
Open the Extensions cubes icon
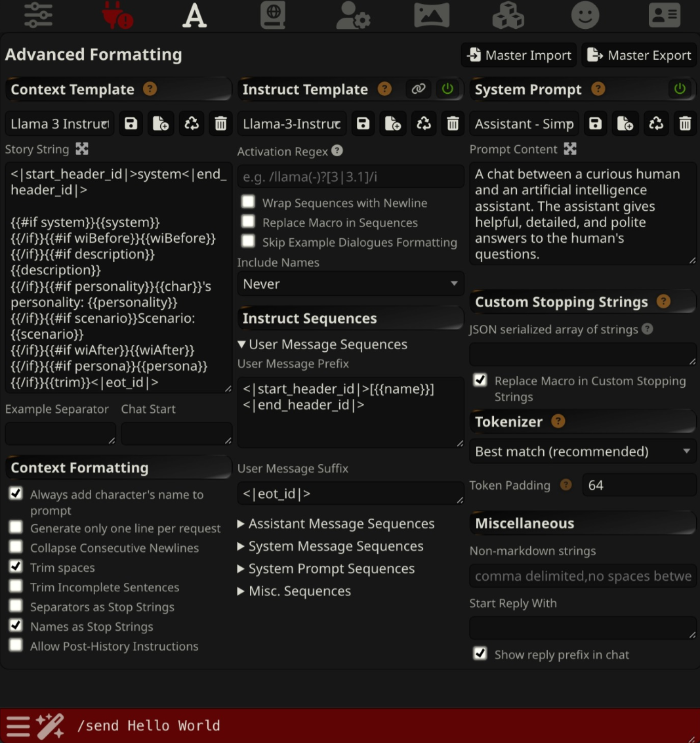508,15
